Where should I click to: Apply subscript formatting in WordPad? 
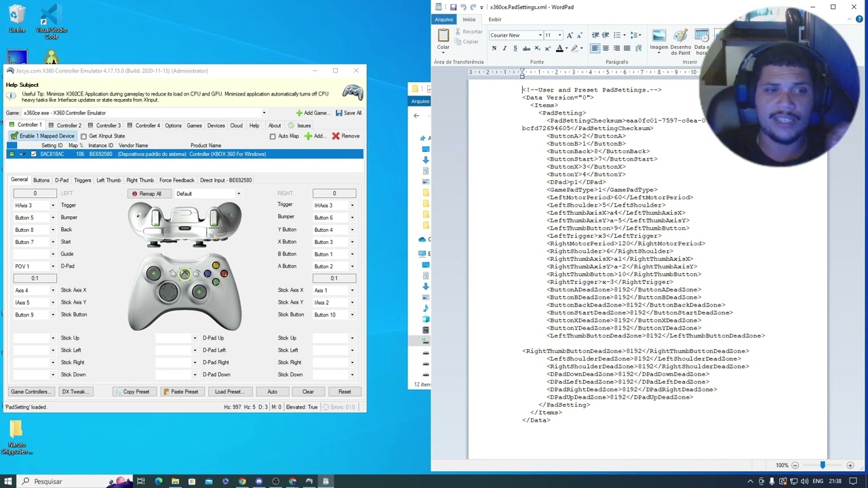click(x=537, y=48)
